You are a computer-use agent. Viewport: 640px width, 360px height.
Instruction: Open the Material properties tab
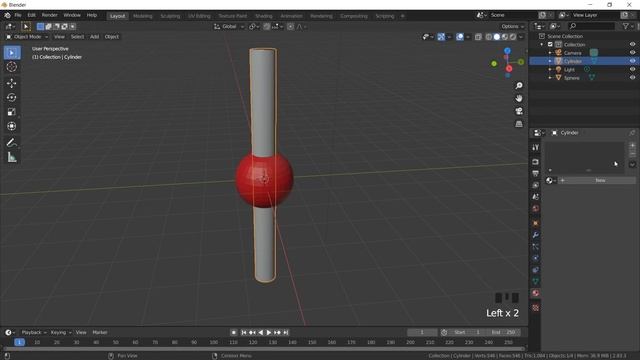click(x=536, y=293)
